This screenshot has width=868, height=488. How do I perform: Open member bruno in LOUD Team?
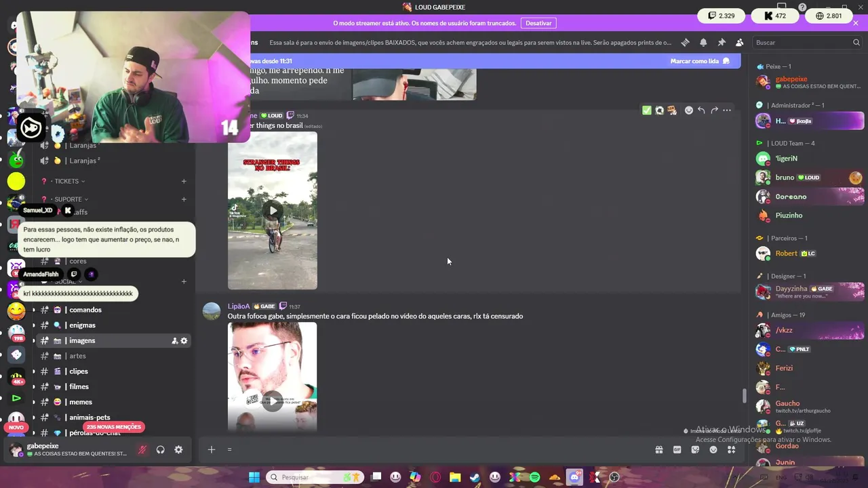809,178
